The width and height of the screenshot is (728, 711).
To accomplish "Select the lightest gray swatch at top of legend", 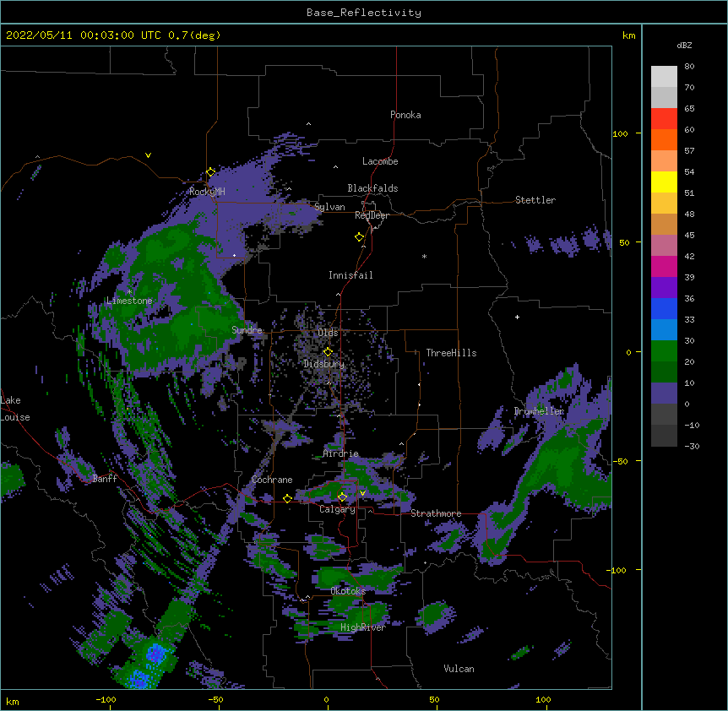I will [x=664, y=76].
